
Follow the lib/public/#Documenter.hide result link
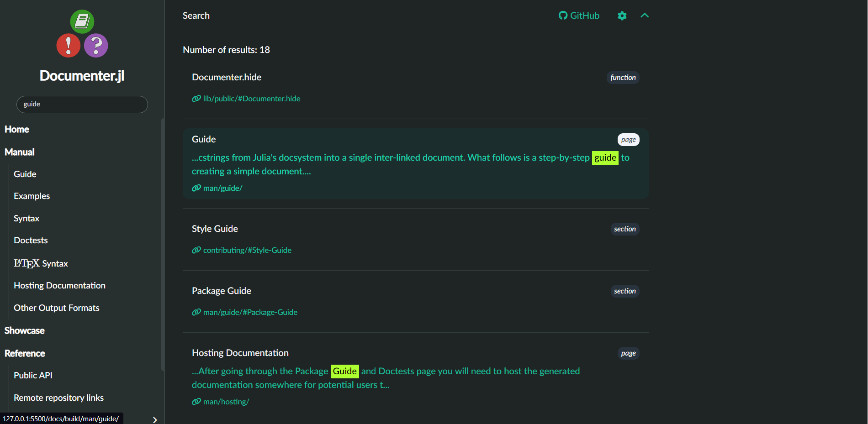tap(252, 99)
